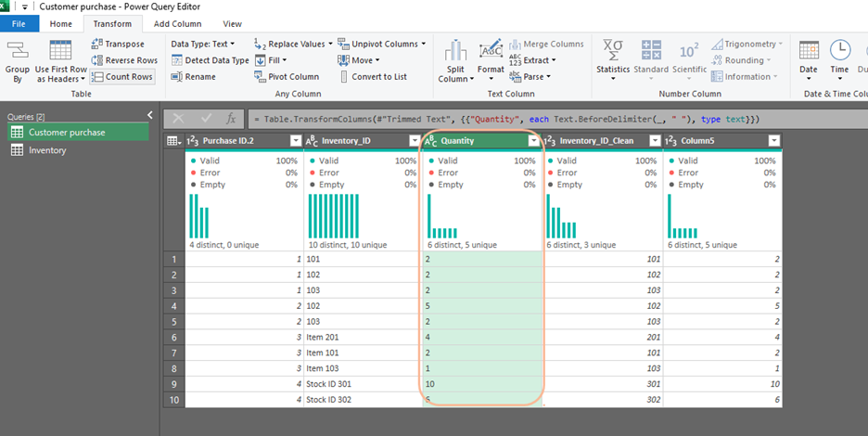
Task: Click the formula bar confirm checkmark
Action: (206, 119)
